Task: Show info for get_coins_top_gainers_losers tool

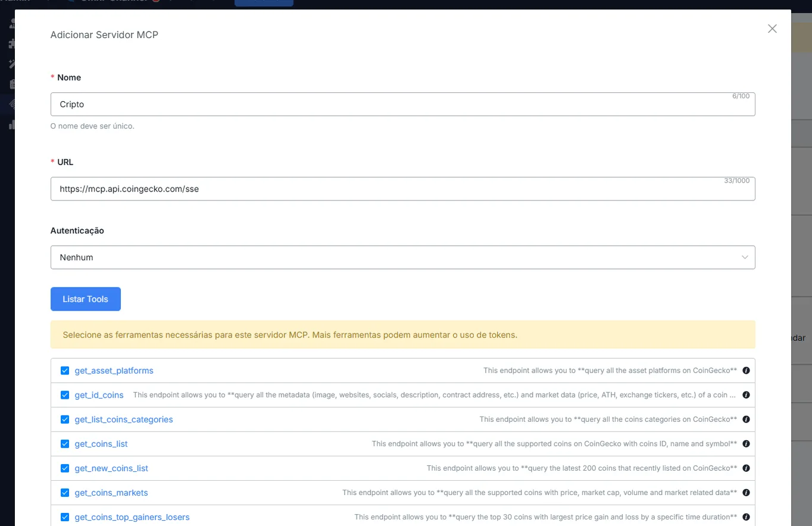Action: coord(746,516)
